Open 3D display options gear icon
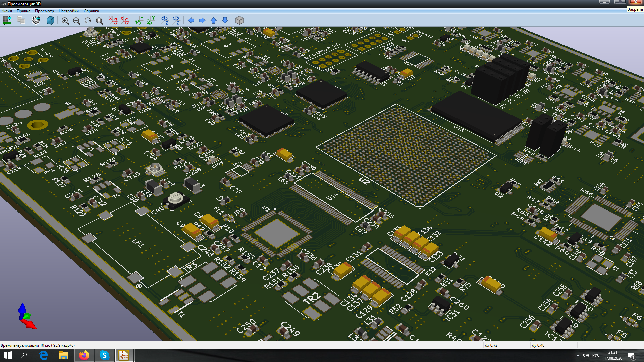Viewport: 644px width, 362px height. point(36,21)
